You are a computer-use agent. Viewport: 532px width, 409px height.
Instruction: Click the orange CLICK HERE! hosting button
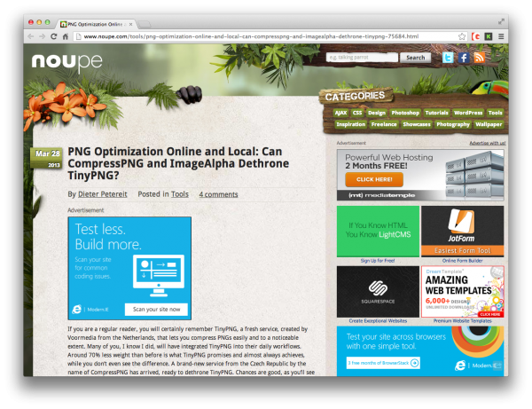click(x=374, y=179)
